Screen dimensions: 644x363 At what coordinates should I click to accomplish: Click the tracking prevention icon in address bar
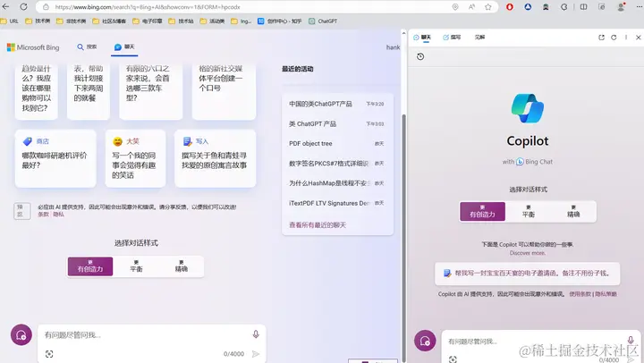[455, 7]
